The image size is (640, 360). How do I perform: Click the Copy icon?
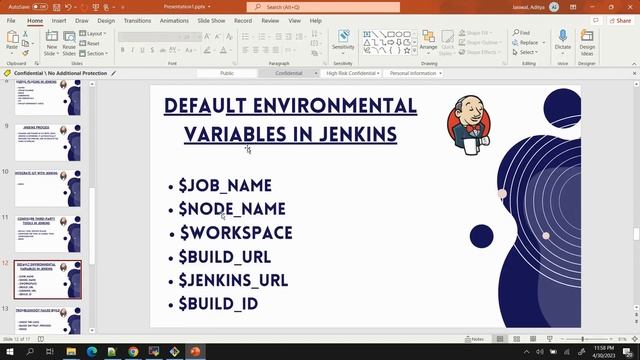click(x=25, y=43)
